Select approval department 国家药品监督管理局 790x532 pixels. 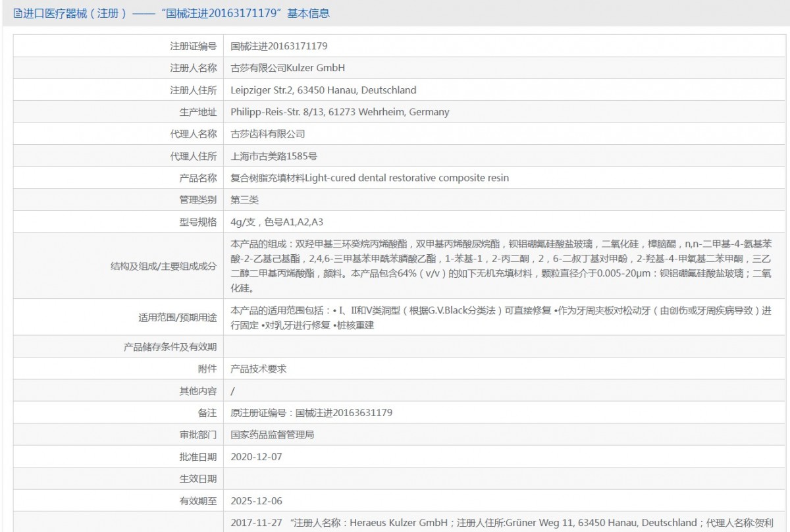click(x=273, y=435)
